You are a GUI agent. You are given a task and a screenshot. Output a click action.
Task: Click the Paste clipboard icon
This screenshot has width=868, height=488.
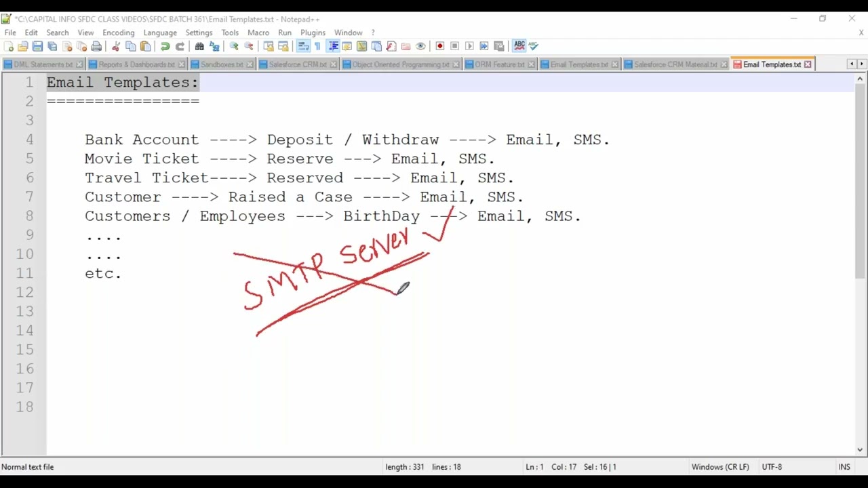[x=145, y=46]
